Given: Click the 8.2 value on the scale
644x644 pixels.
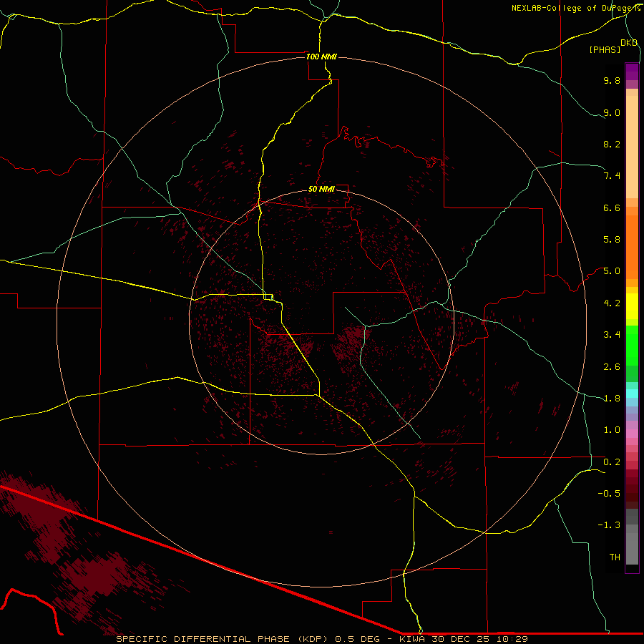Looking at the screenshot, I should pos(612,144).
